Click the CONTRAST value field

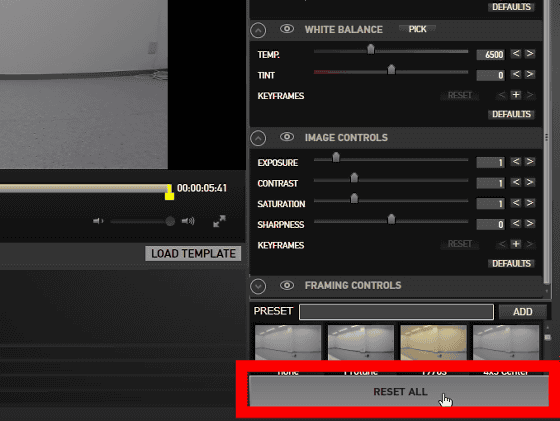pos(491,183)
